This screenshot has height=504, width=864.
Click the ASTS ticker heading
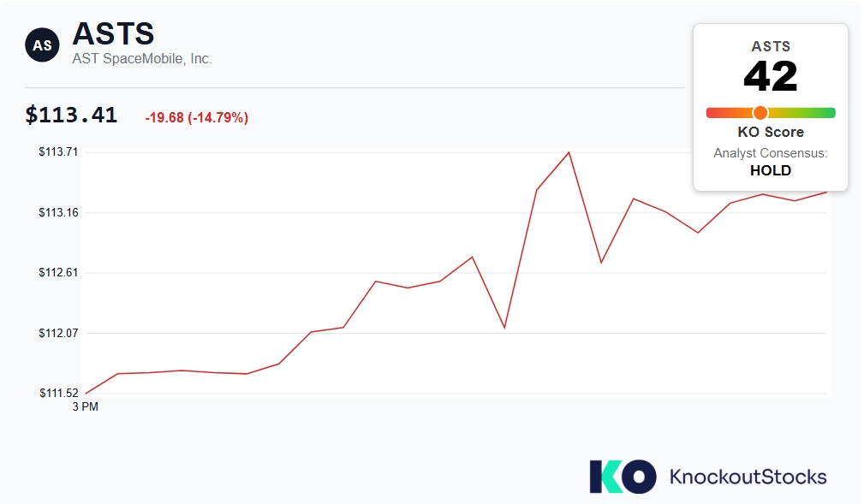[x=114, y=33]
